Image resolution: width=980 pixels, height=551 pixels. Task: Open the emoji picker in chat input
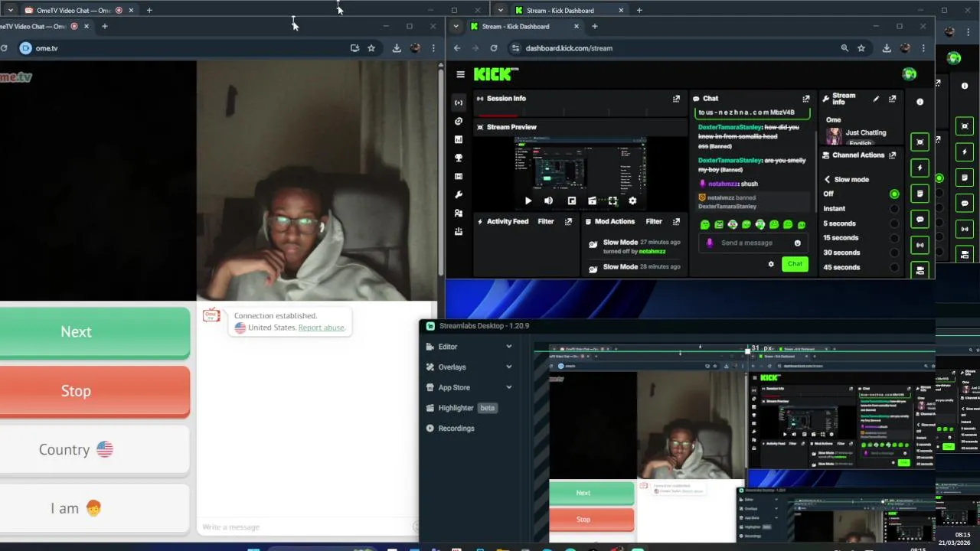797,243
